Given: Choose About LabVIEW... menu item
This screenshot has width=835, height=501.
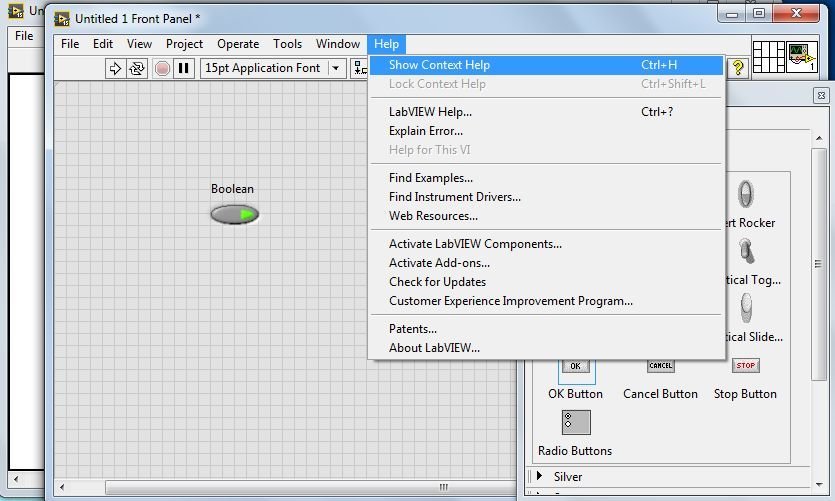Looking at the screenshot, I should [546, 348].
